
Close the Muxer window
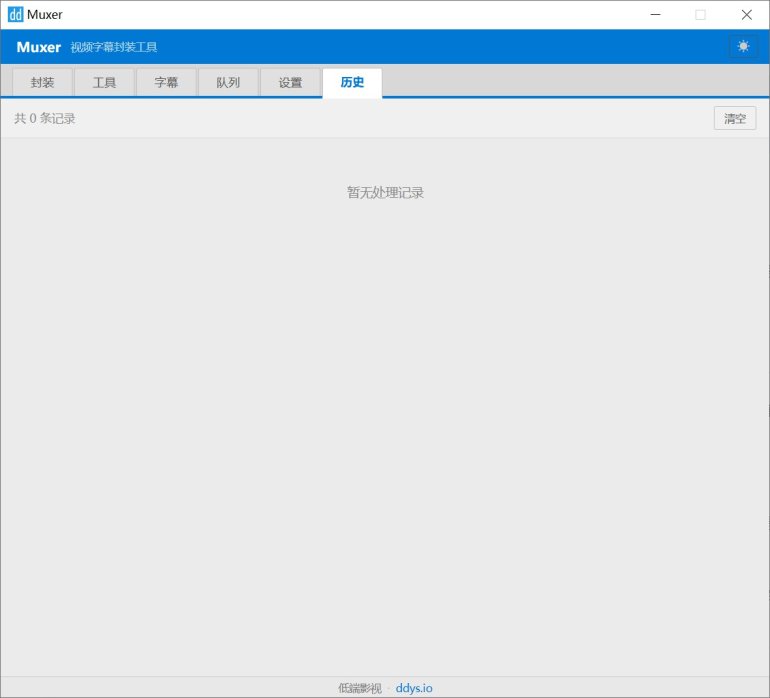[746, 15]
